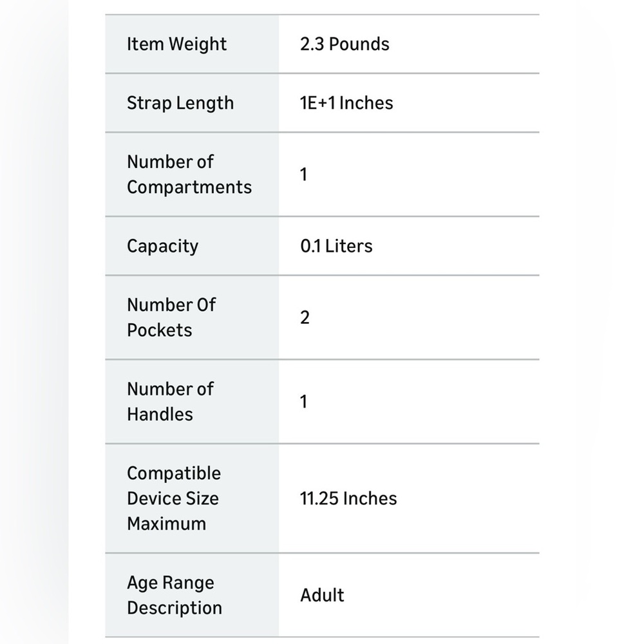Click the word Liters in capacity row
Screen dimensions: 644x644
[x=348, y=246]
